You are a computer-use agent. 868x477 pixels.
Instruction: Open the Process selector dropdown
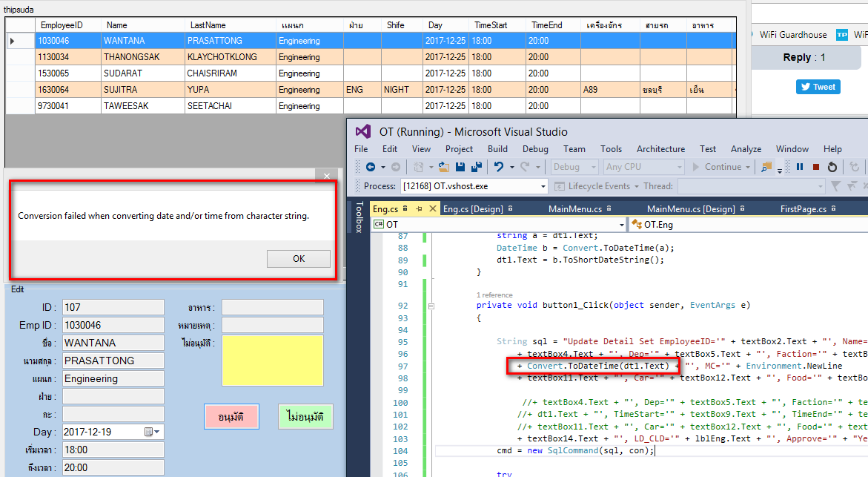coord(474,186)
